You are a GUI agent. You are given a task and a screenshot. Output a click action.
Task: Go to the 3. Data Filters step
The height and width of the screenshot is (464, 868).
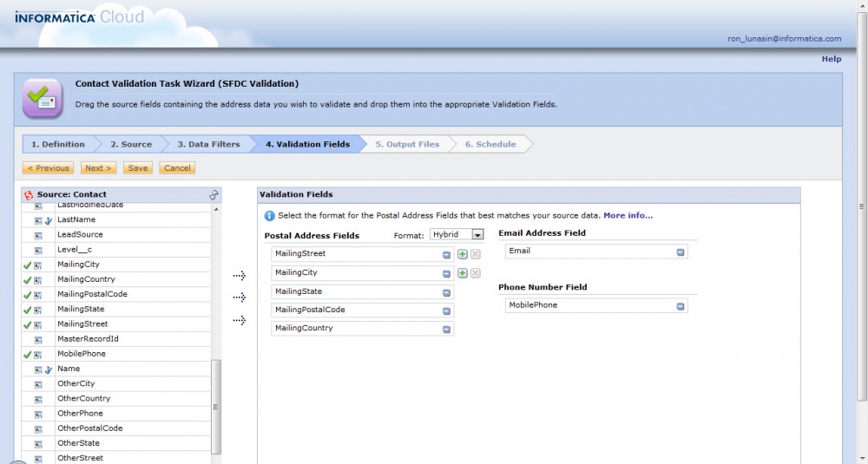(x=208, y=144)
